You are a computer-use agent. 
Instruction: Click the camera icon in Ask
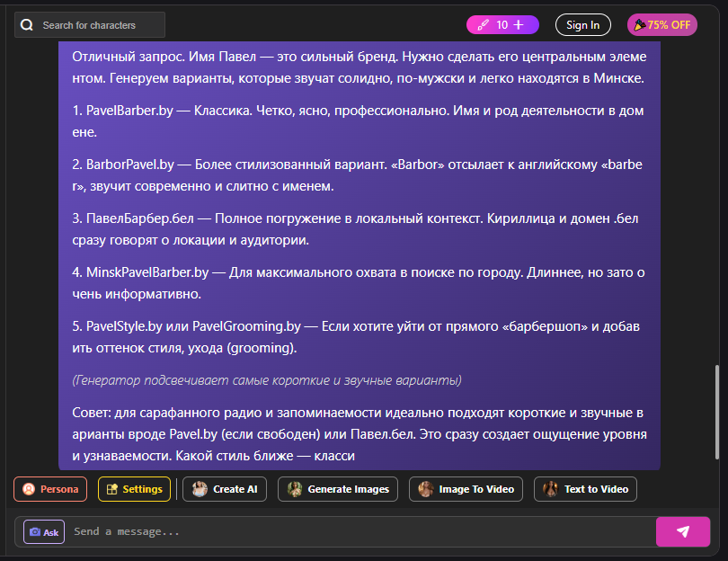click(35, 531)
